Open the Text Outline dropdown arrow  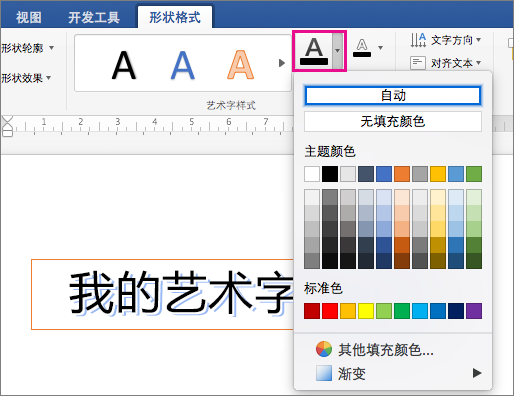(380, 48)
